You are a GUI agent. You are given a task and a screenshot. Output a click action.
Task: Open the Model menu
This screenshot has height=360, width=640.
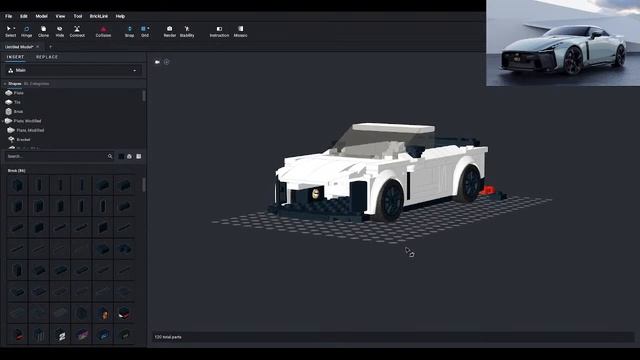(x=41, y=16)
